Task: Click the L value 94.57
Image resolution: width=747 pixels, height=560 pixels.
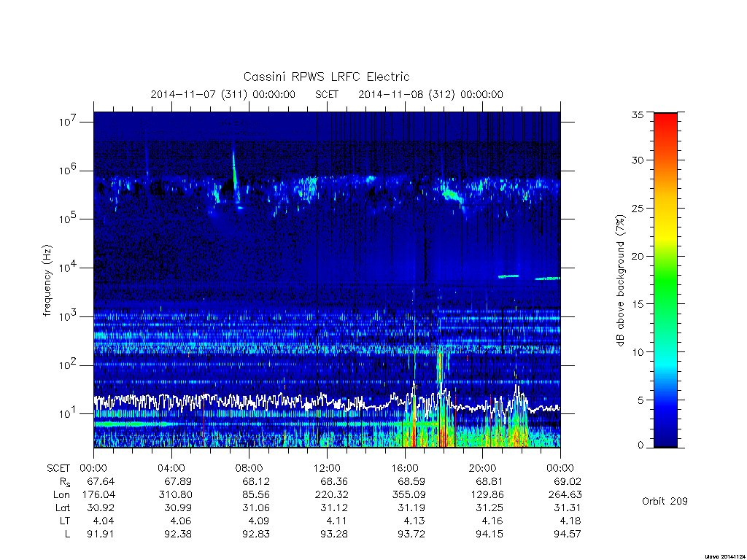Action: click(x=567, y=534)
